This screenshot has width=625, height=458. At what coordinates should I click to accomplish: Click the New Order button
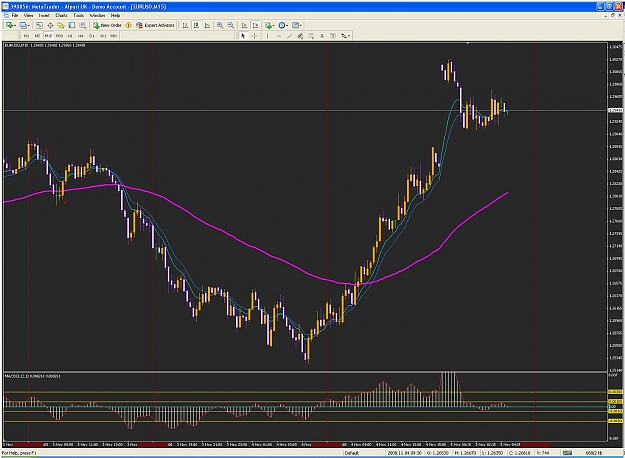click(107, 25)
